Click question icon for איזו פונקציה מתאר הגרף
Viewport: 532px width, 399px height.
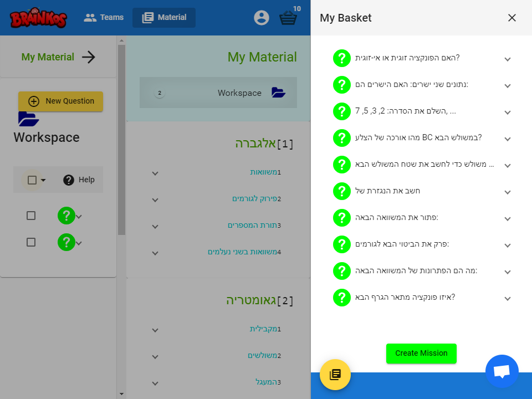click(342, 298)
